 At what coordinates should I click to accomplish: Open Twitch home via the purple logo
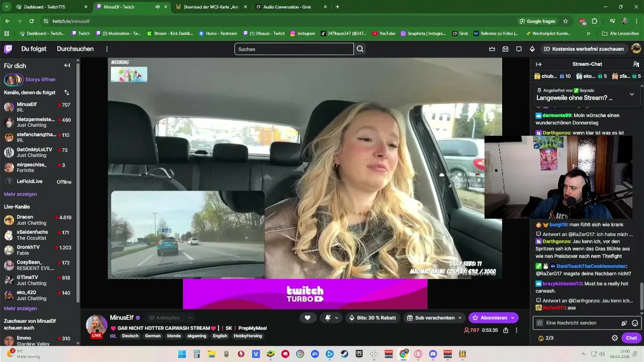[x=8, y=49]
